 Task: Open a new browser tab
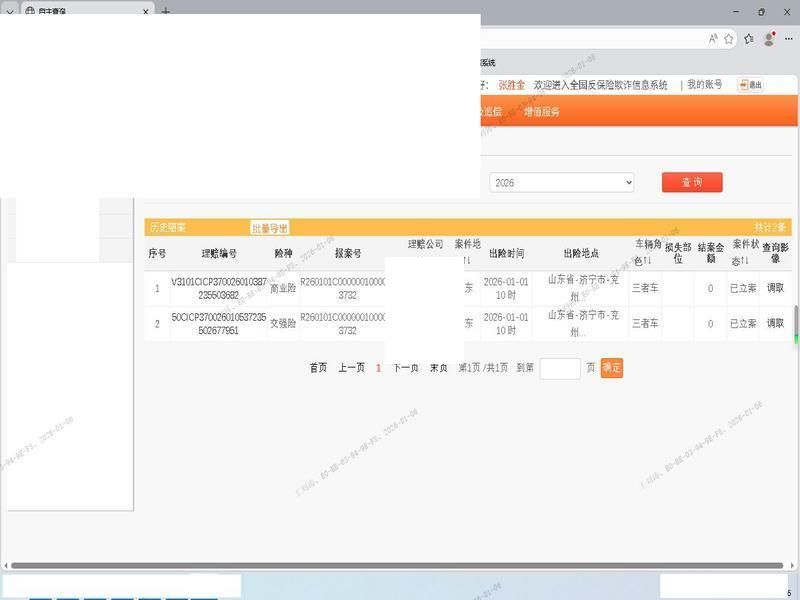pyautogui.click(x=166, y=12)
